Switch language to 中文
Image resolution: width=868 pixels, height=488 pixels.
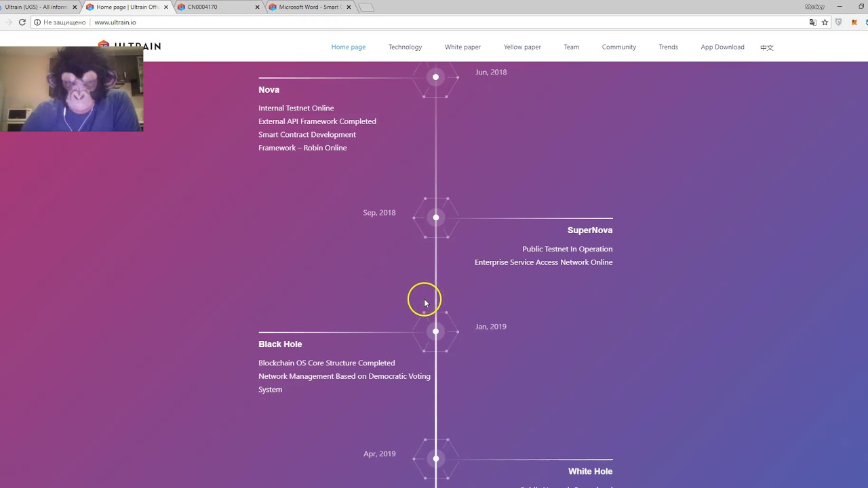(x=767, y=47)
